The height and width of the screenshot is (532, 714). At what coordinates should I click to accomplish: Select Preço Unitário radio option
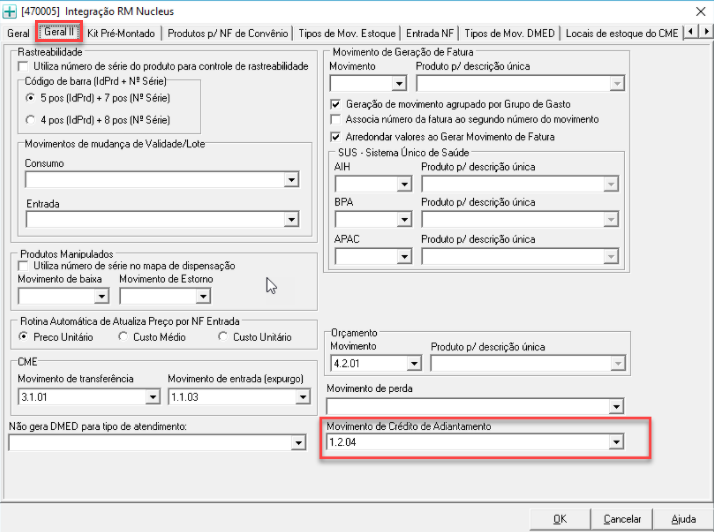tap(23, 337)
